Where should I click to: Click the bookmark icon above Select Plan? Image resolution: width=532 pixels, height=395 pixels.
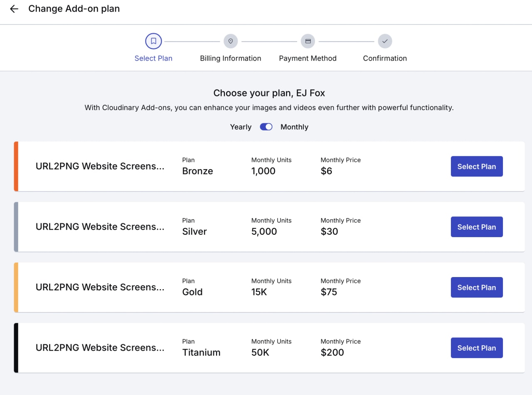click(153, 41)
